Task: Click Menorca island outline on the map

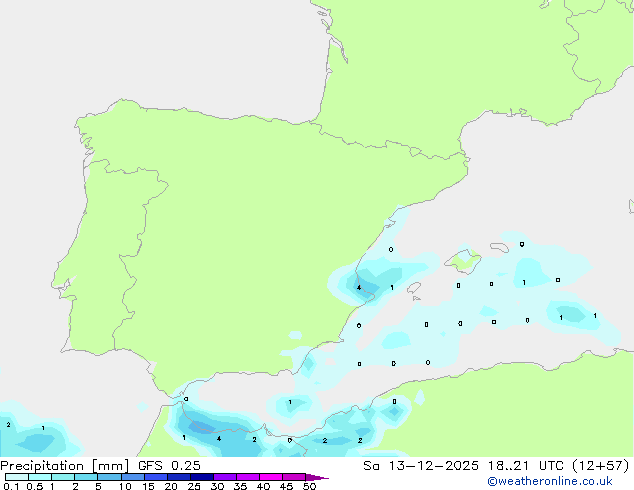Action: (x=500, y=247)
